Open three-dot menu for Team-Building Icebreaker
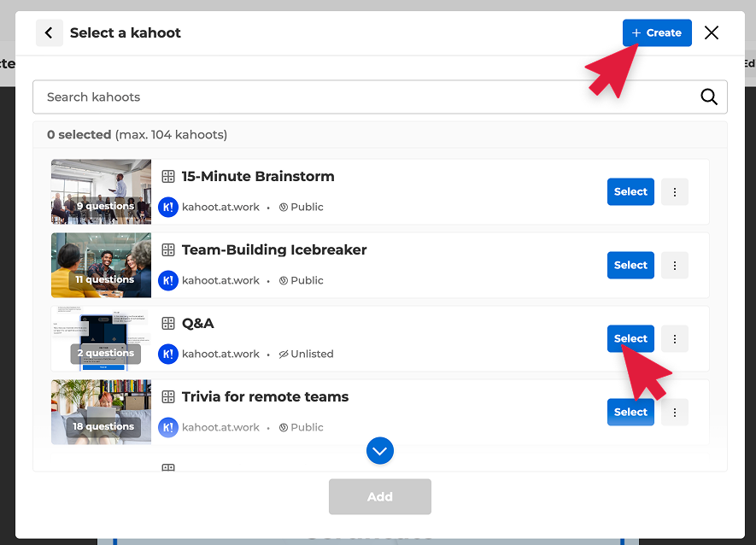Screen dimensions: 756x545 [x=675, y=266]
